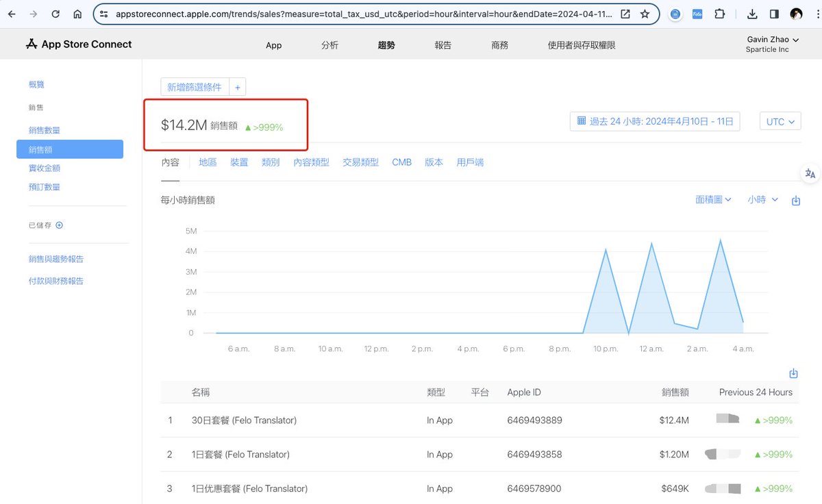The height and width of the screenshot is (504, 822).
Task: Open 1日优惠套餐 (Felo Translator) row
Action: 481,488
